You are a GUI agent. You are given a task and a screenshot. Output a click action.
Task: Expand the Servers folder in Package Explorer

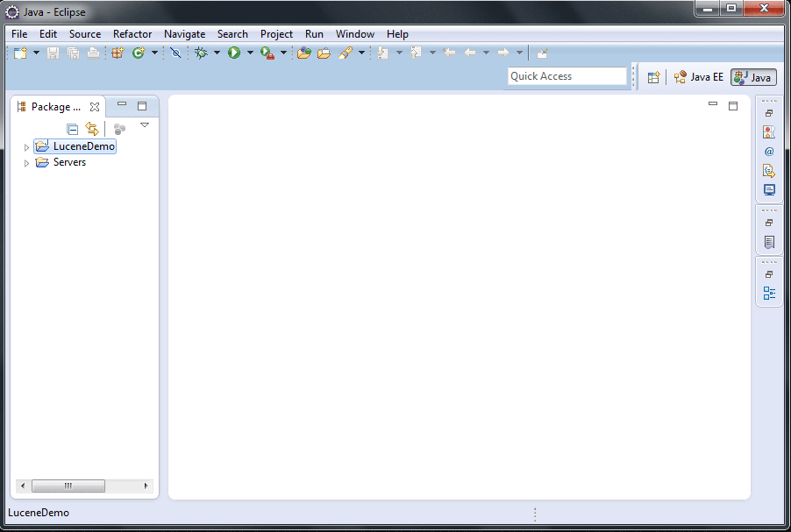[26, 162]
